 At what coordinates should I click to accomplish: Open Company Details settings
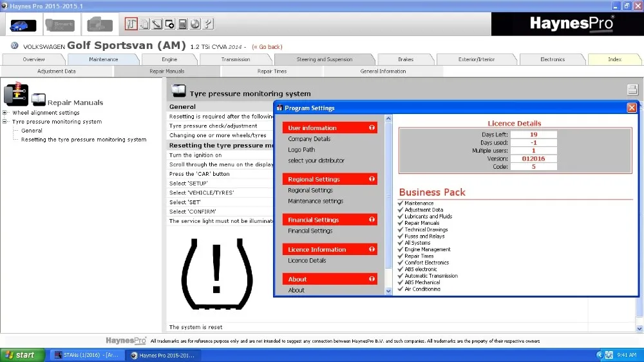click(x=309, y=139)
